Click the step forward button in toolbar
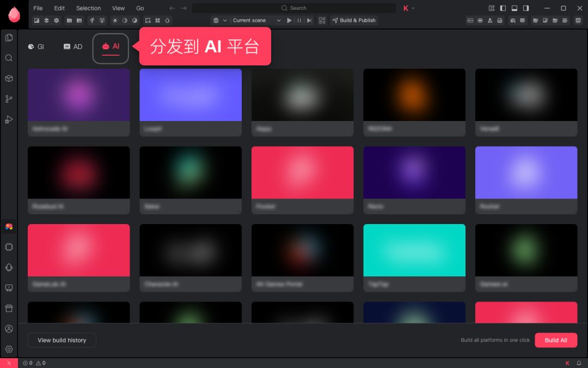 click(x=309, y=20)
